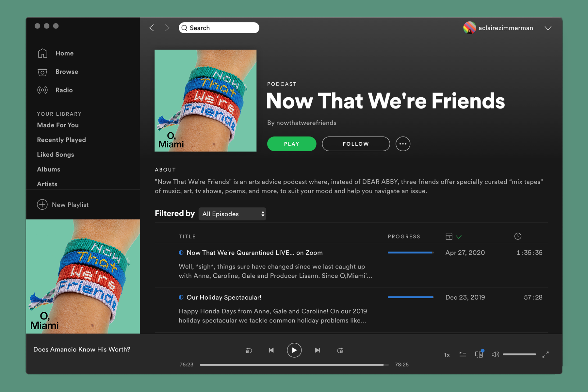Viewport: 588px width, 392px height.
Task: Click the elapsed time 76:23
Action: pyautogui.click(x=187, y=365)
